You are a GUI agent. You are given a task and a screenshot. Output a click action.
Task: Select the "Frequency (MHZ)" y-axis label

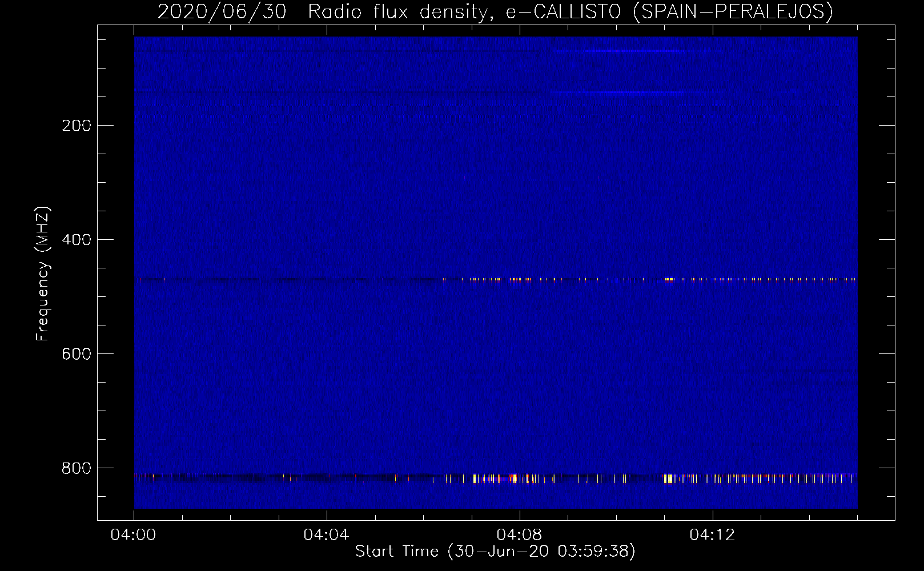[x=43, y=274]
